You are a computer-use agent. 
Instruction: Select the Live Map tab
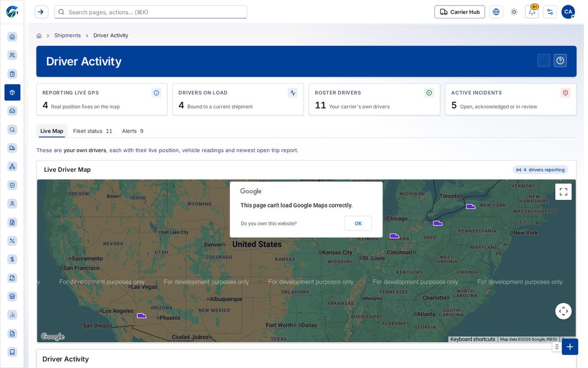pyautogui.click(x=52, y=131)
